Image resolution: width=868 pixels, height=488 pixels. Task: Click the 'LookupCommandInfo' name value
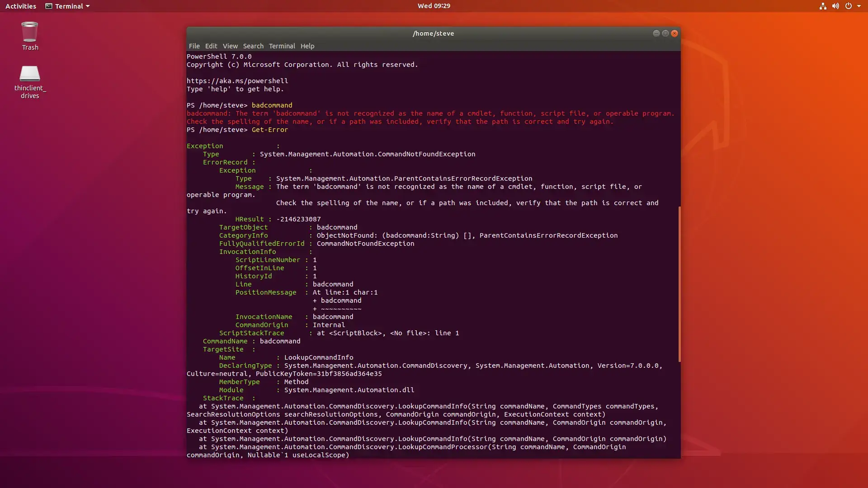(x=319, y=357)
